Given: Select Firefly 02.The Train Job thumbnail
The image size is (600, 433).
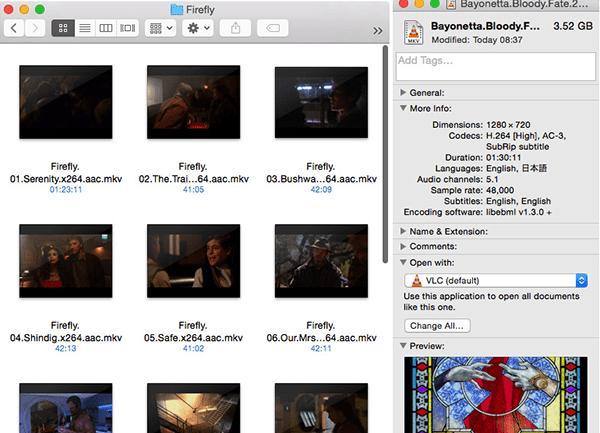Looking at the screenshot, I should (x=194, y=102).
